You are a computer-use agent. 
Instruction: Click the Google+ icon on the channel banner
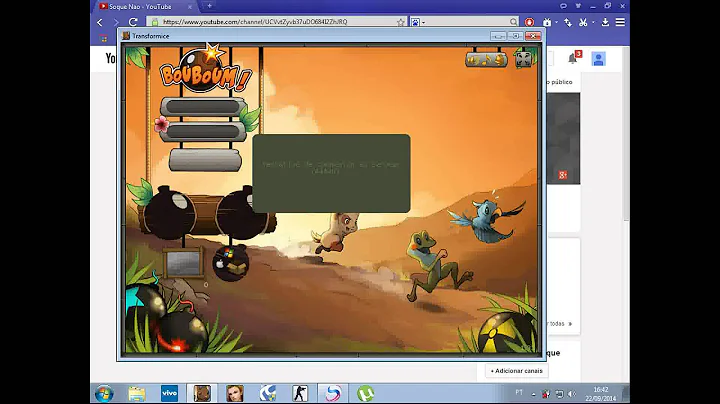click(x=562, y=175)
